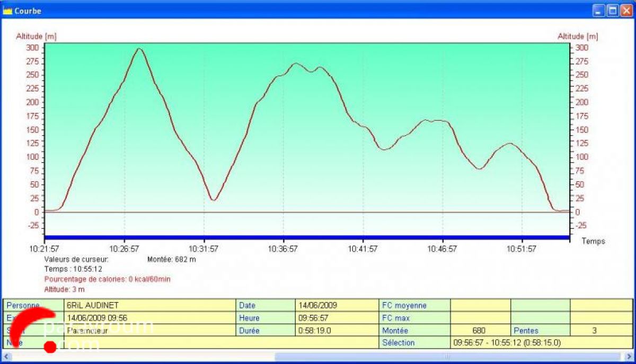Click the 10:36:57 time axis label
The width and height of the screenshot is (636, 364).
point(282,249)
